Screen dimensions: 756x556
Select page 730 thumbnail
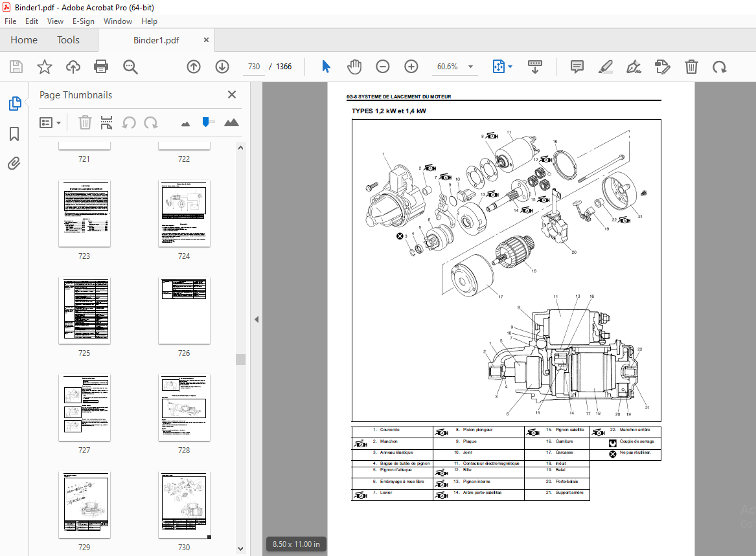184,504
